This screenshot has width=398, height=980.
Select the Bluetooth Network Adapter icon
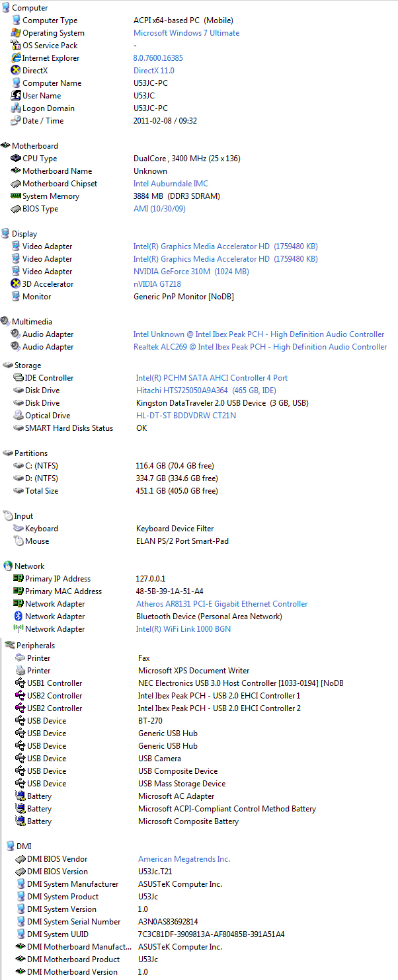coord(19,617)
